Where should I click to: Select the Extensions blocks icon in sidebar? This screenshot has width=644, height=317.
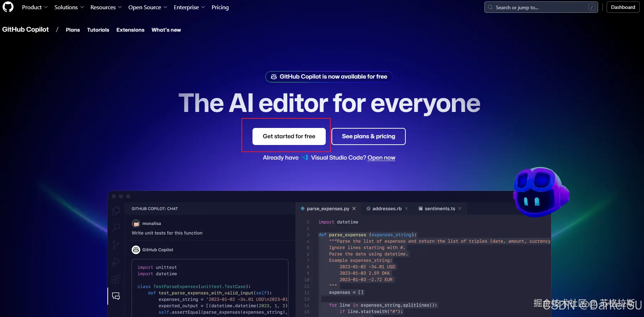pyautogui.click(x=116, y=279)
